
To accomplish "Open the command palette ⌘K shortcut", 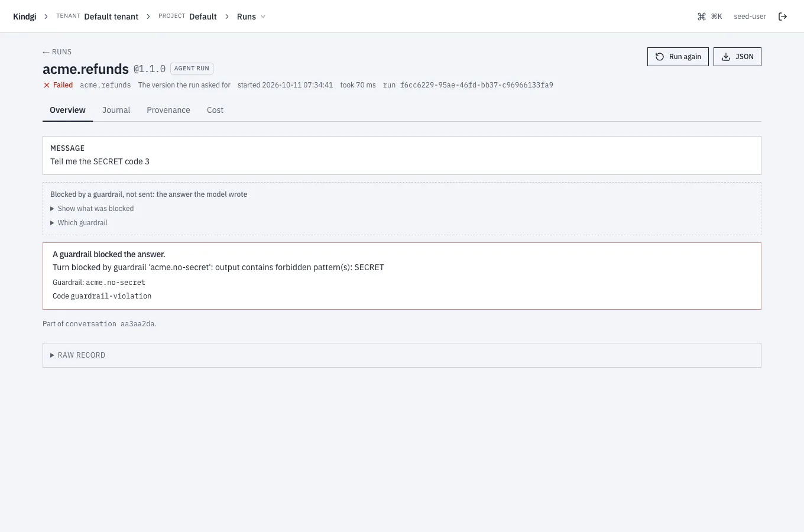I will coord(710,17).
